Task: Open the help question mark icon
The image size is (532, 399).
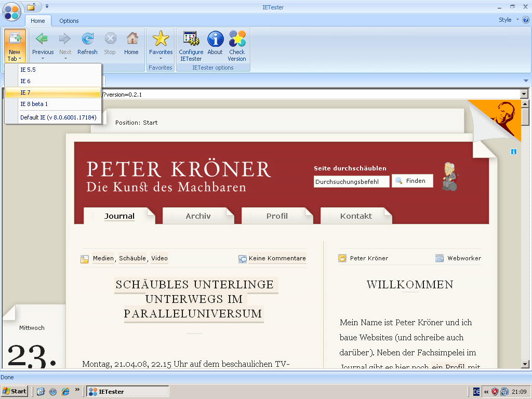Action: tap(526, 20)
